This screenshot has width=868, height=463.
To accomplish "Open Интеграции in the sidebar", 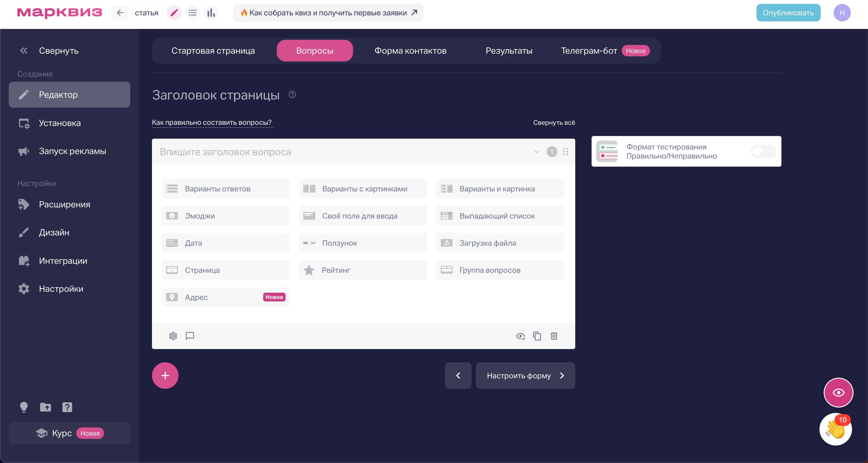I will pyautogui.click(x=69, y=260).
